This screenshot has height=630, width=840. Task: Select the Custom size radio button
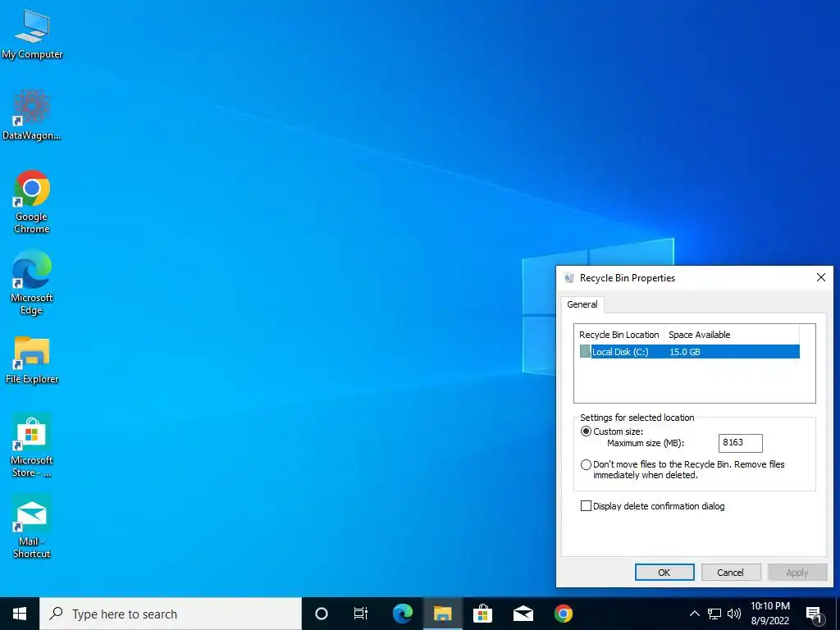point(586,431)
